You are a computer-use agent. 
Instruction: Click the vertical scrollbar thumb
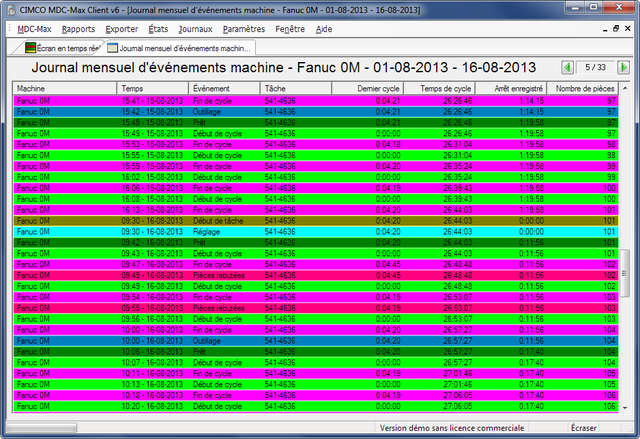pyautogui.click(x=624, y=273)
